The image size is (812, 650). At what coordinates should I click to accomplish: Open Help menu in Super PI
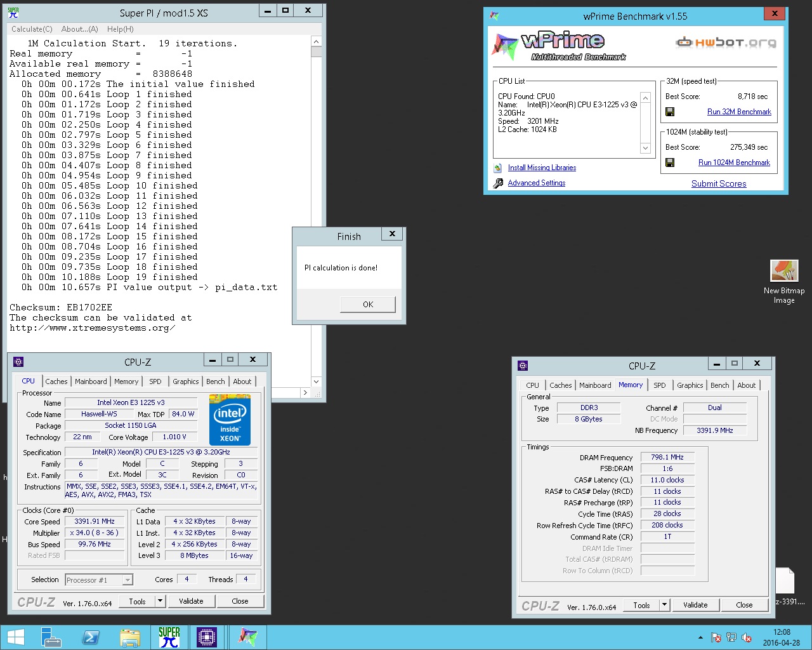click(120, 29)
